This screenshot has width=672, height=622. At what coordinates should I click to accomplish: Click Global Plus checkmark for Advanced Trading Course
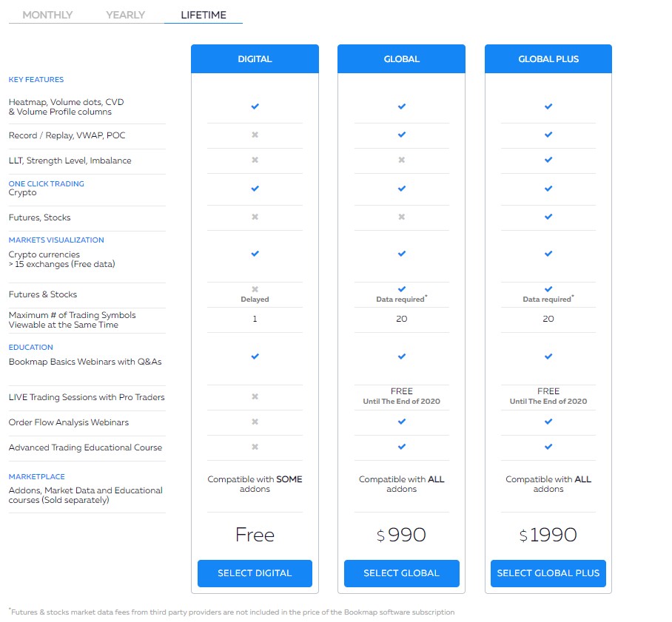(548, 447)
